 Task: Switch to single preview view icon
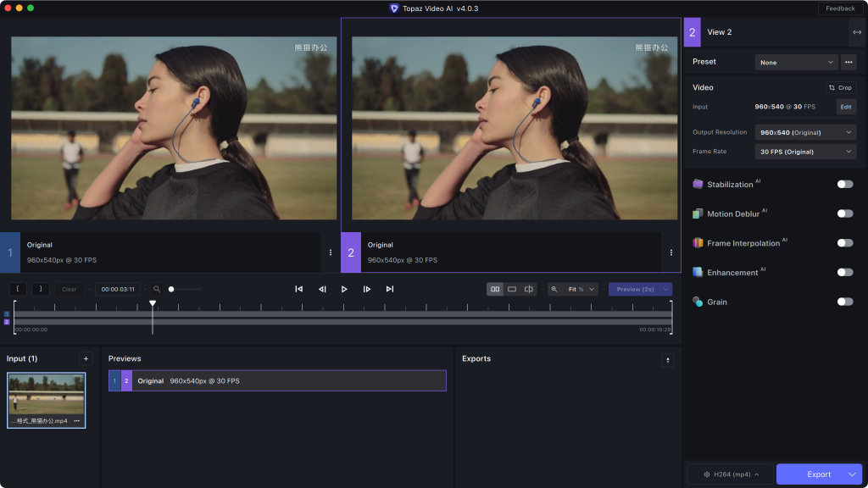click(x=512, y=288)
